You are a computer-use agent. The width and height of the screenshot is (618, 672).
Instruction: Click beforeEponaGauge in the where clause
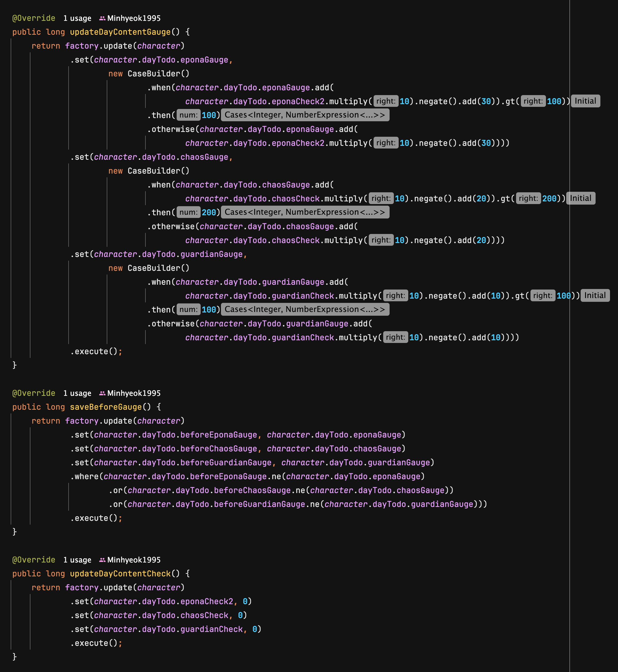[x=228, y=476]
